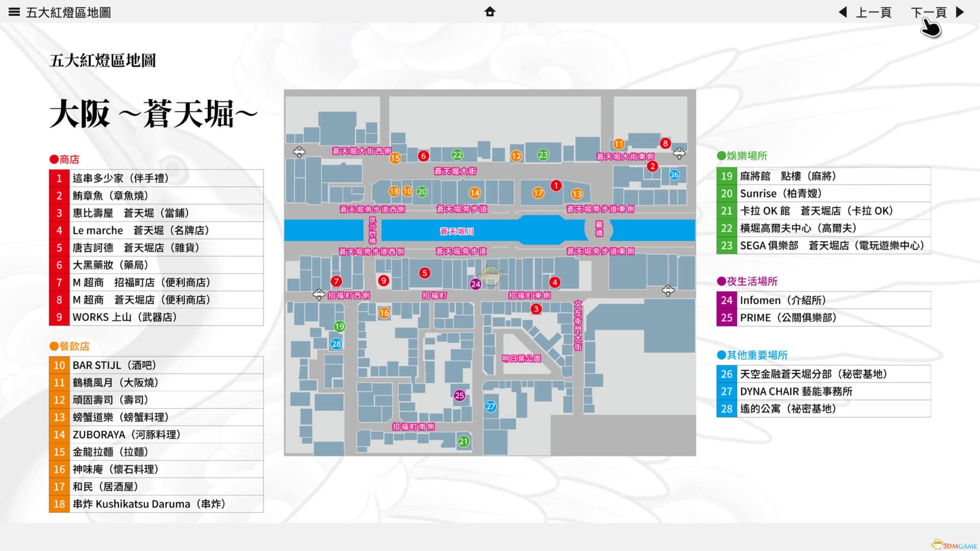Select list row 28 遙的公寓
Image resolution: width=980 pixels, height=551 pixels.
[x=824, y=409]
